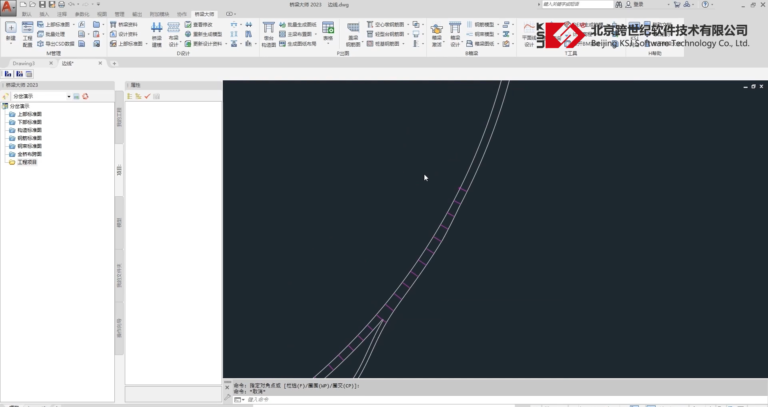Viewport: 768px width, 407px height.
Task: Click the first yellow list icon in 属性 panel
Action: click(129, 96)
